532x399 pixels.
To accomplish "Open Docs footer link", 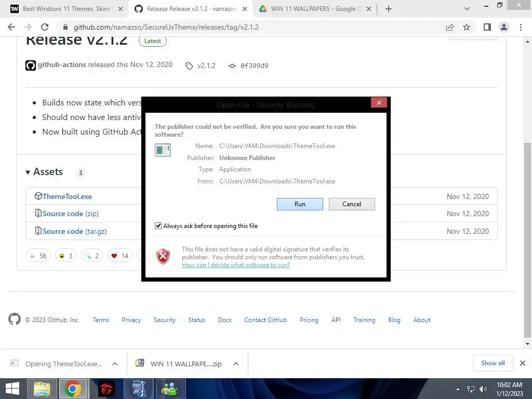I will pyautogui.click(x=224, y=320).
